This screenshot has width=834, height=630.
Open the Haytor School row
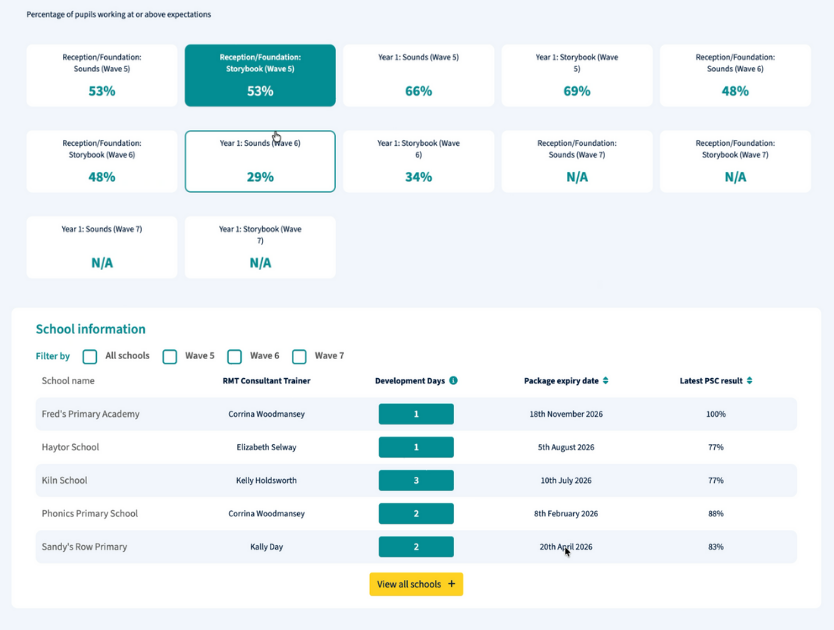(70, 447)
